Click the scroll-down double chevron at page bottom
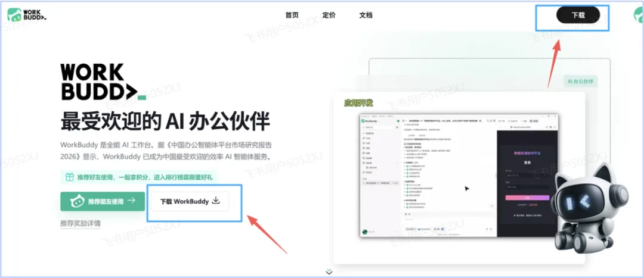The height and width of the screenshot is (278, 644). click(329, 271)
